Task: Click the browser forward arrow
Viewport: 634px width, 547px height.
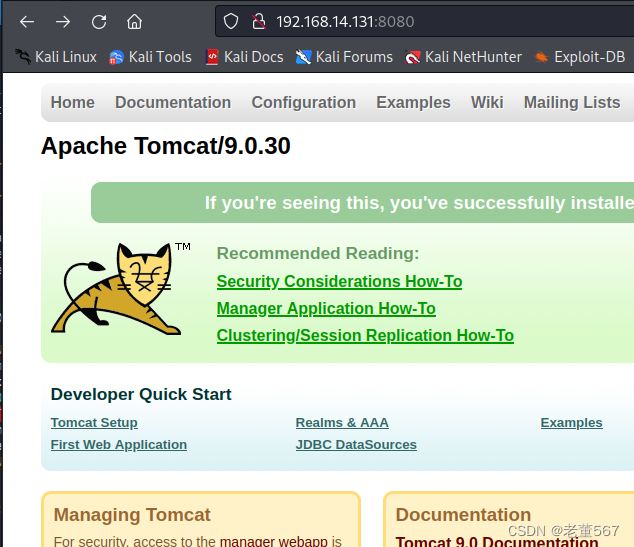Action: (x=63, y=22)
